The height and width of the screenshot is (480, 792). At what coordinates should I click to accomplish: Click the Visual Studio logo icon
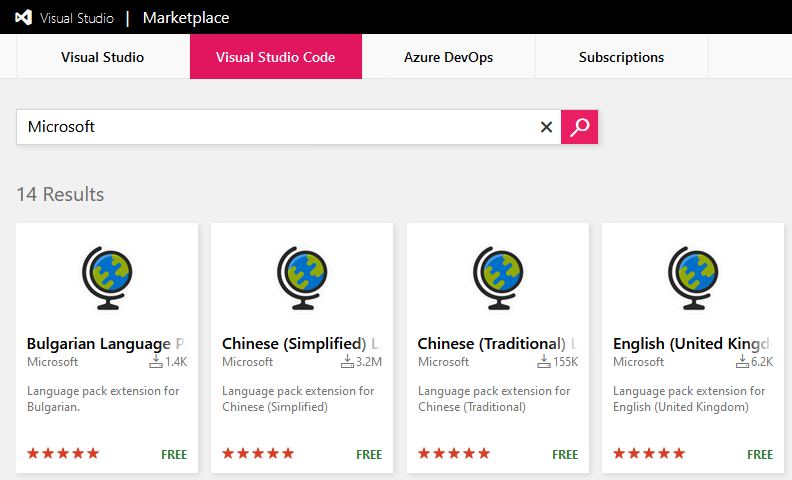point(23,18)
